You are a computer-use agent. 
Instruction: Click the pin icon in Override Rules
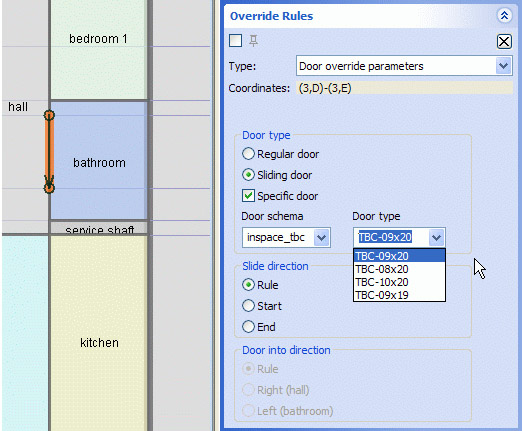(253, 41)
